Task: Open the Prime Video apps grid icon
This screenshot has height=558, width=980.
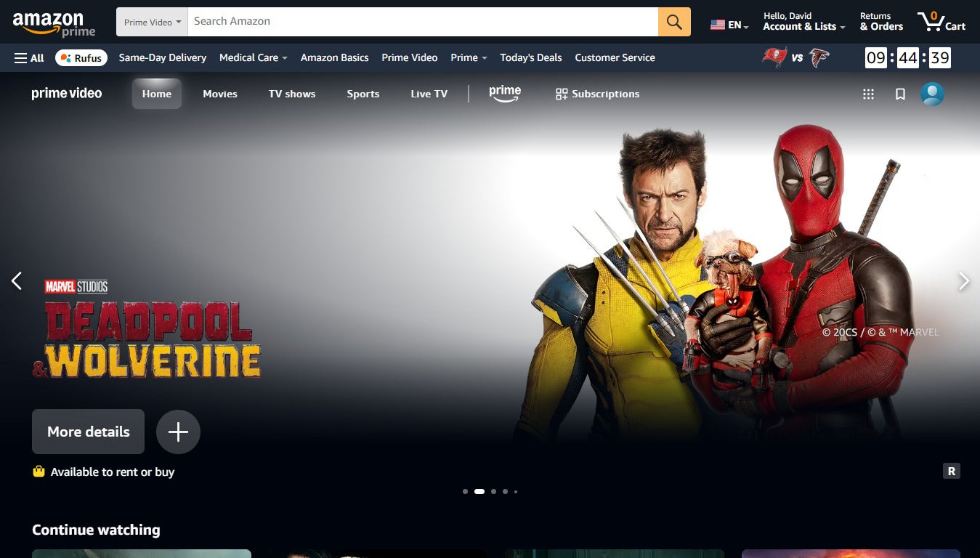Action: (868, 94)
